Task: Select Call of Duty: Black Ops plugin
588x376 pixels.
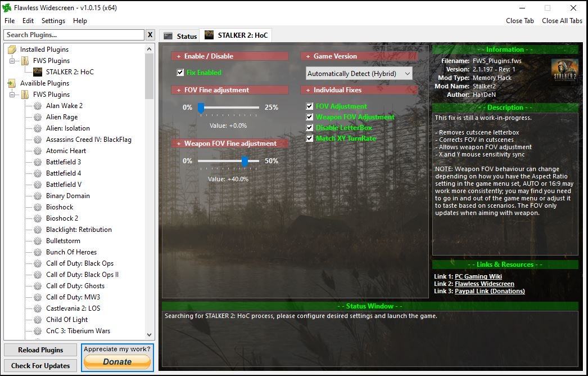Action: point(80,263)
